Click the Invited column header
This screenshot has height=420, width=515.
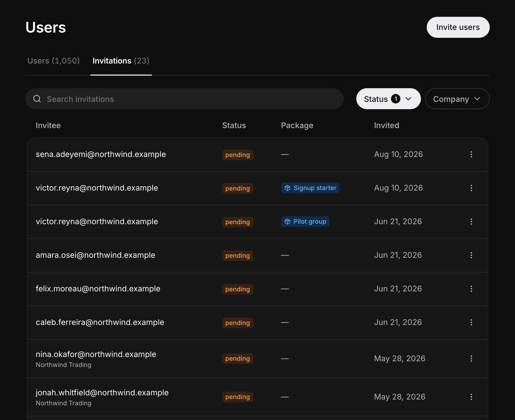tap(387, 125)
